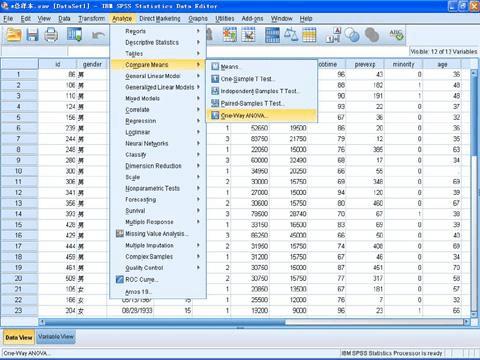Open data document folder icon
The width and height of the screenshot is (480, 360).
(x=14, y=35)
